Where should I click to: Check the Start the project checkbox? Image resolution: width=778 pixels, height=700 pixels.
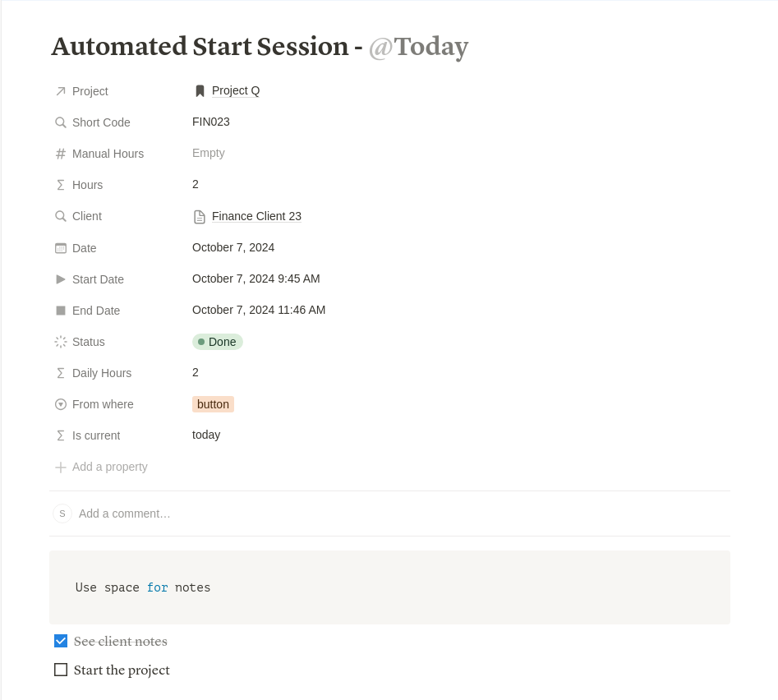[x=61, y=670]
